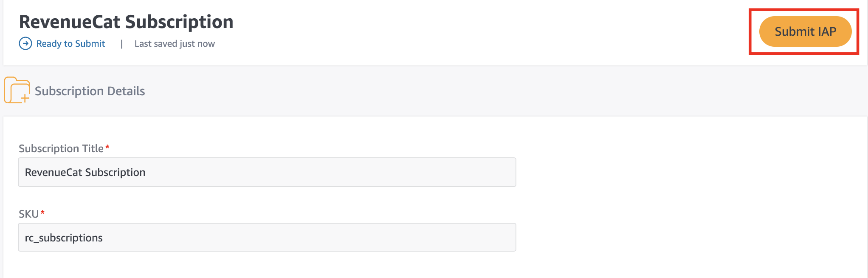Image resolution: width=868 pixels, height=278 pixels.
Task: Click the red asterisk next to Subscription Title
Action: click(108, 147)
